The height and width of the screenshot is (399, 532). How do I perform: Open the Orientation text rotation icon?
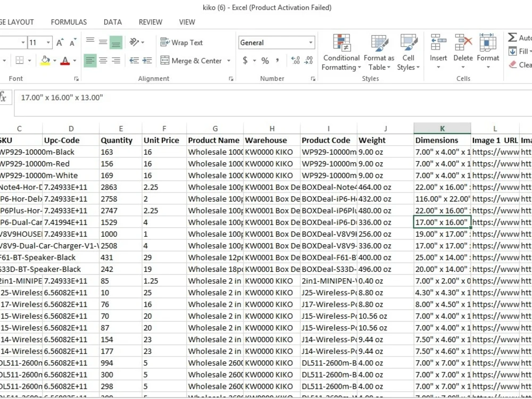point(135,42)
